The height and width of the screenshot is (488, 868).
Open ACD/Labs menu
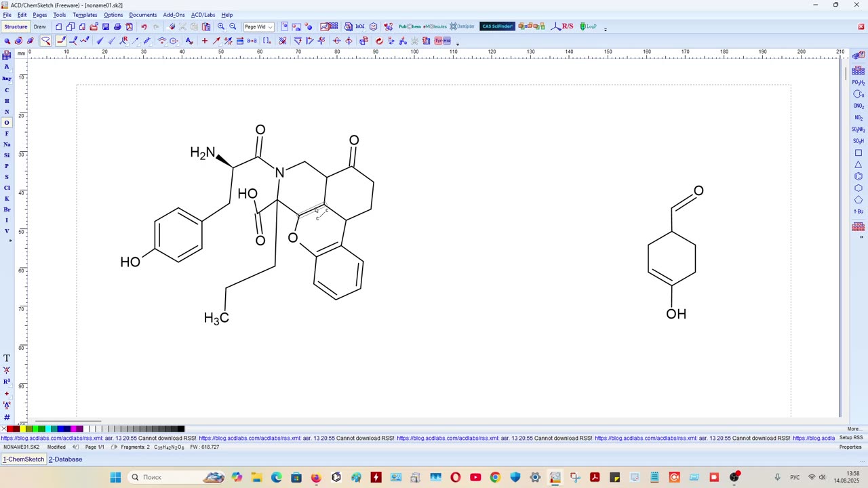click(x=203, y=14)
